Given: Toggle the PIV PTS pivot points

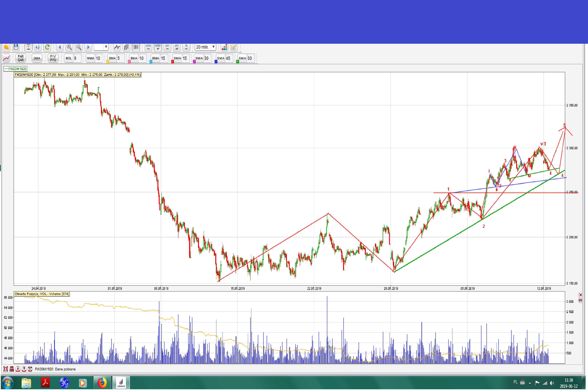Looking at the screenshot, I should point(53,58).
